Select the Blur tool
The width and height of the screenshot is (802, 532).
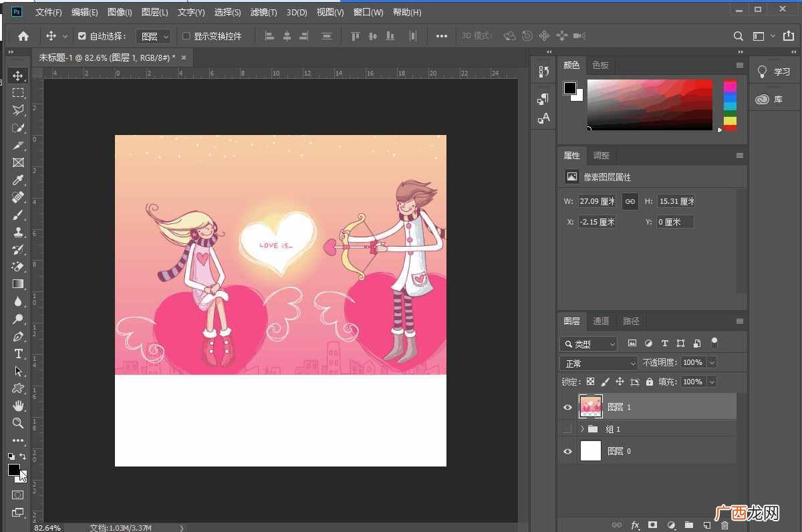[18, 301]
